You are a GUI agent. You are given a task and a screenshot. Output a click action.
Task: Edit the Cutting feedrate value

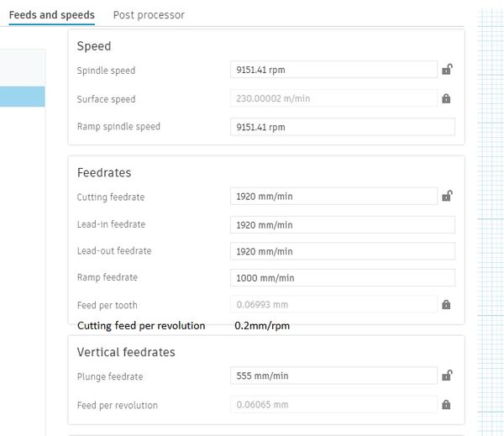coord(333,196)
